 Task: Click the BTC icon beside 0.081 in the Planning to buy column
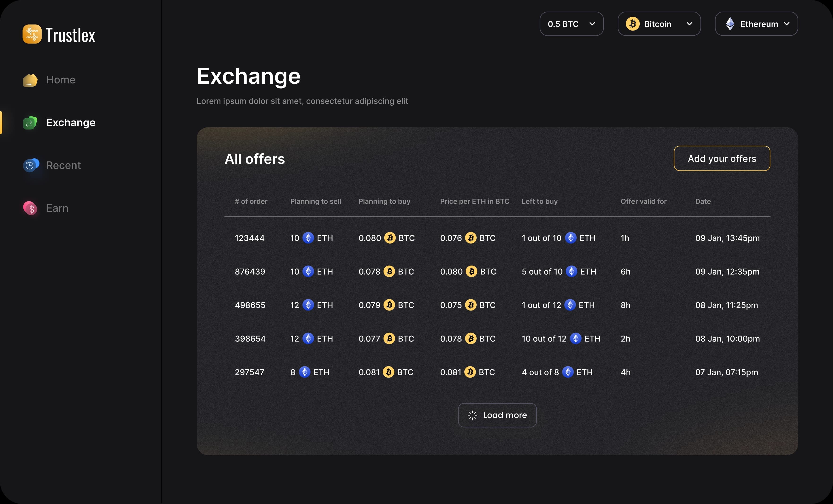click(388, 372)
